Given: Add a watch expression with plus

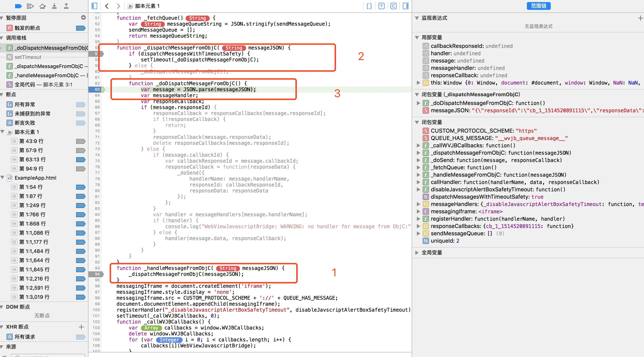Looking at the screenshot, I should pyautogui.click(x=640, y=18).
